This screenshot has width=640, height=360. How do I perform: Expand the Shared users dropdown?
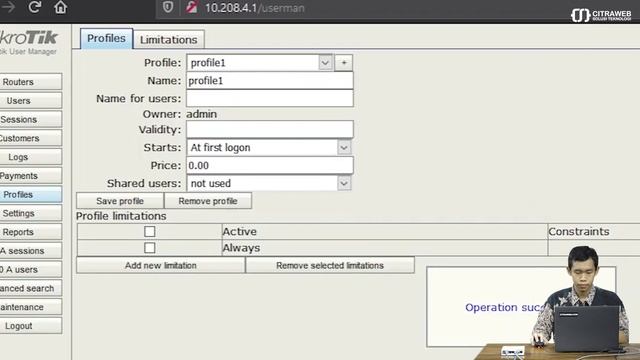(x=269, y=183)
